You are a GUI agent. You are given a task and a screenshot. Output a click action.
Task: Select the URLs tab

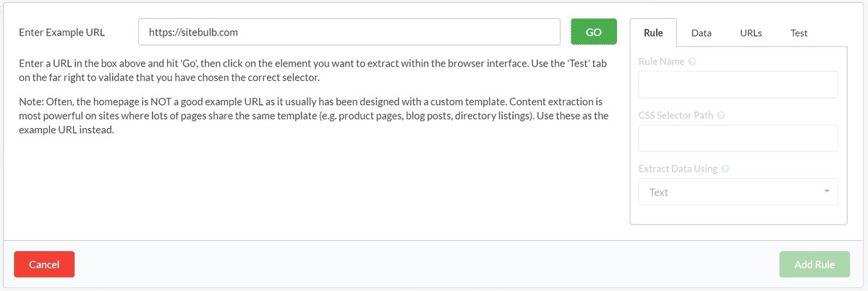[751, 33]
